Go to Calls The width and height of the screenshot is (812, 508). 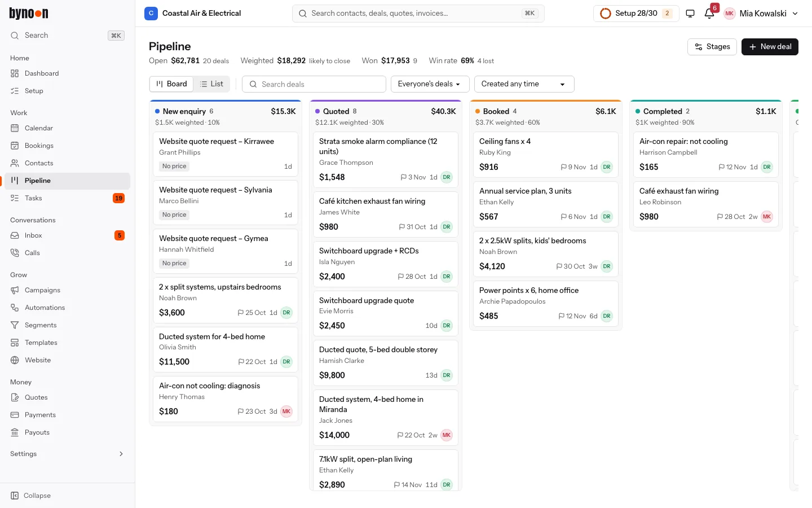pos(68,253)
